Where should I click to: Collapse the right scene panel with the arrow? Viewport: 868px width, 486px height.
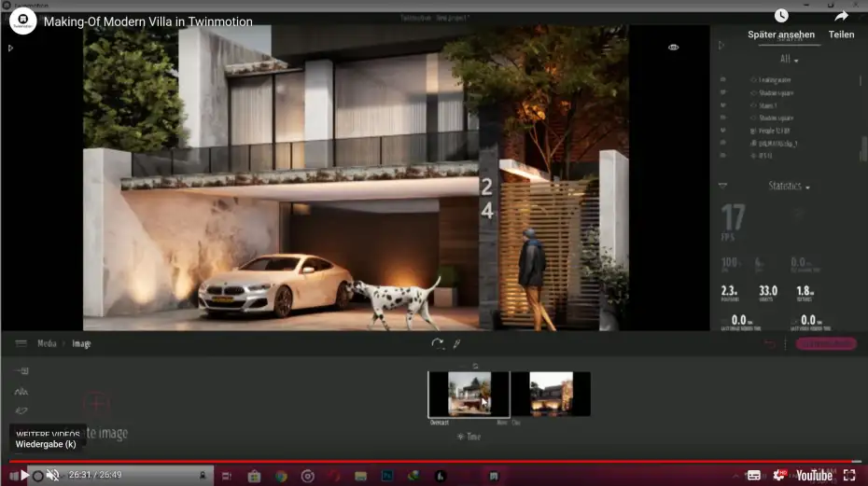pyautogui.click(x=721, y=46)
